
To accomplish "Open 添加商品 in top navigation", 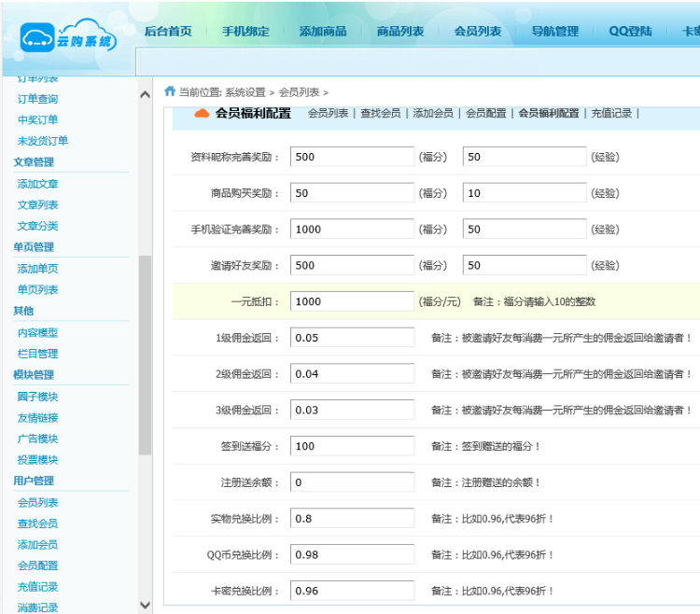I will [323, 31].
